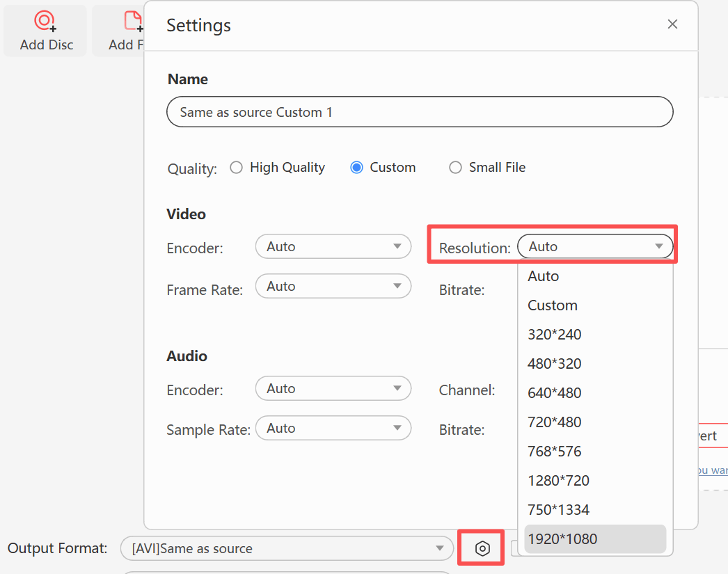
Task: Open the Output Format dropdown
Action: pos(287,548)
